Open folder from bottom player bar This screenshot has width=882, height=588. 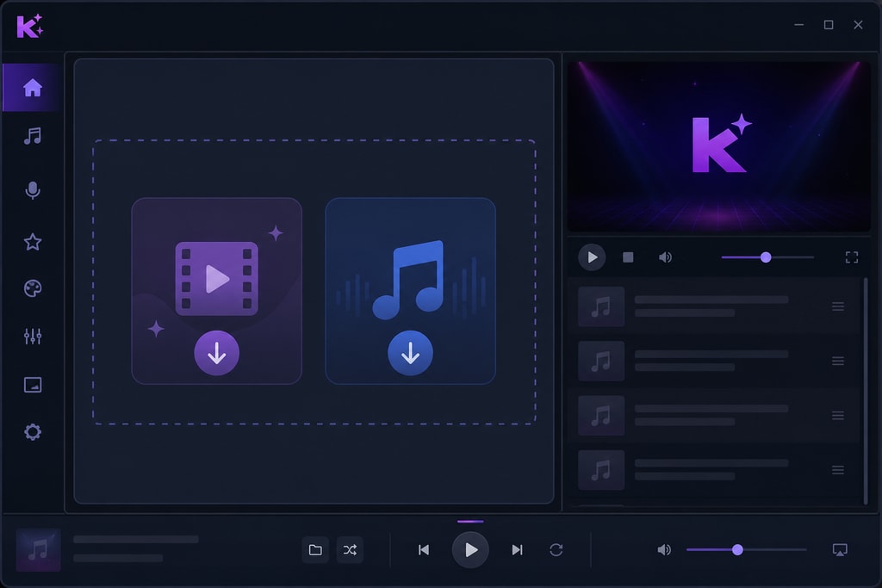[315, 550]
